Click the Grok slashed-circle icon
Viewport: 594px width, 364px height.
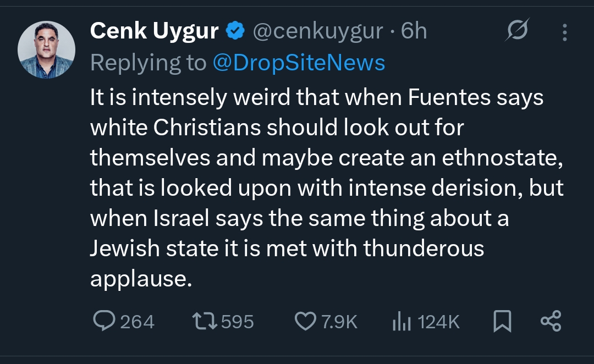point(517,31)
